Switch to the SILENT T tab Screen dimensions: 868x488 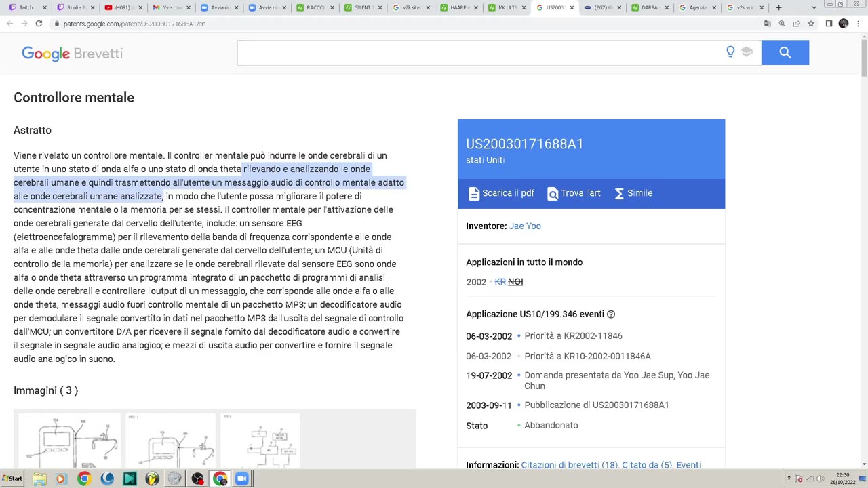(x=362, y=7)
